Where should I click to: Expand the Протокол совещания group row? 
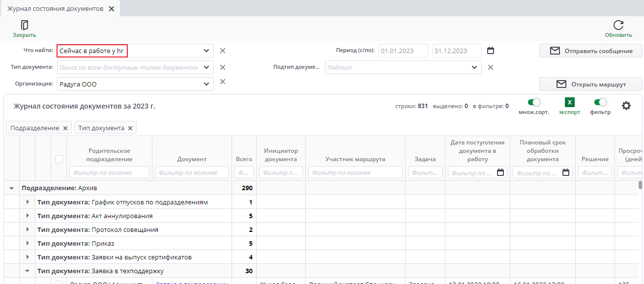(x=28, y=230)
